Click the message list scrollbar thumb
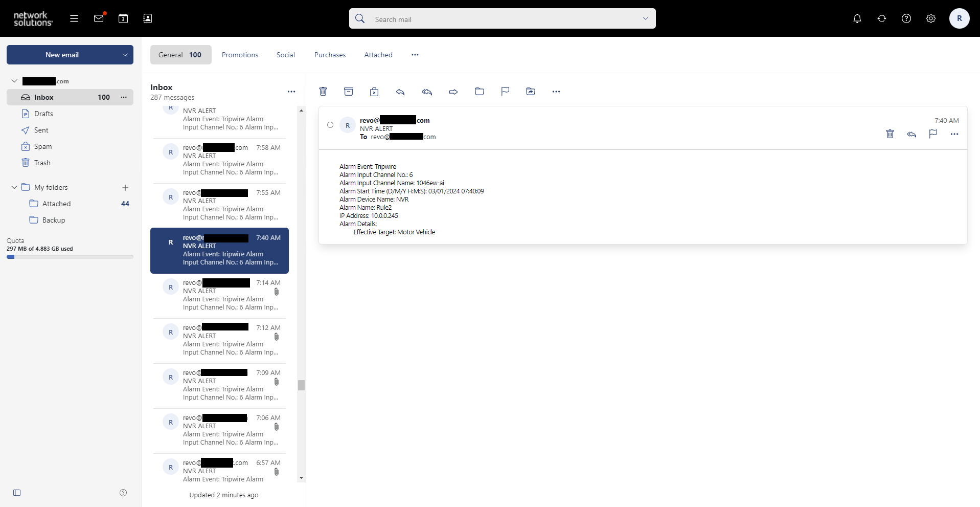This screenshot has height=507, width=980. point(301,385)
